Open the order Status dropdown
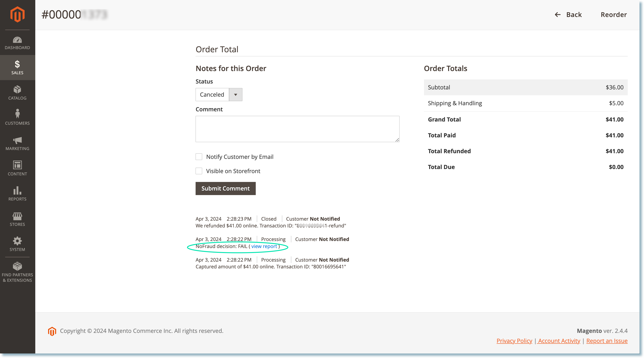 pyautogui.click(x=235, y=95)
